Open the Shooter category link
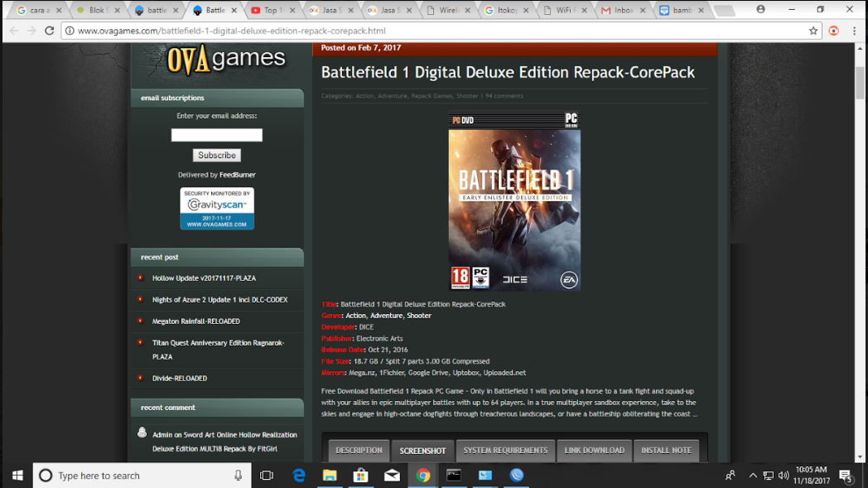 [466, 96]
